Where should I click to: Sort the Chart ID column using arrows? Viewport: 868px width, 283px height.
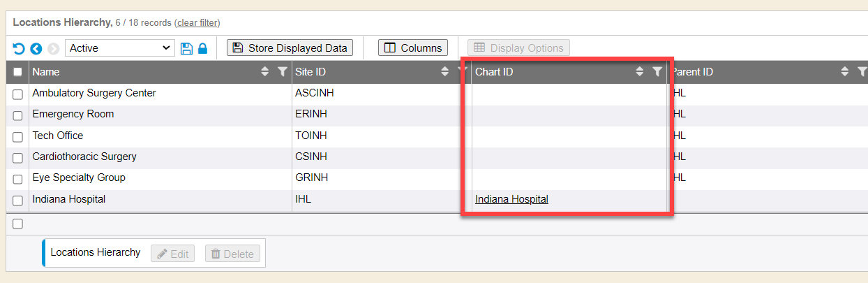tap(640, 71)
